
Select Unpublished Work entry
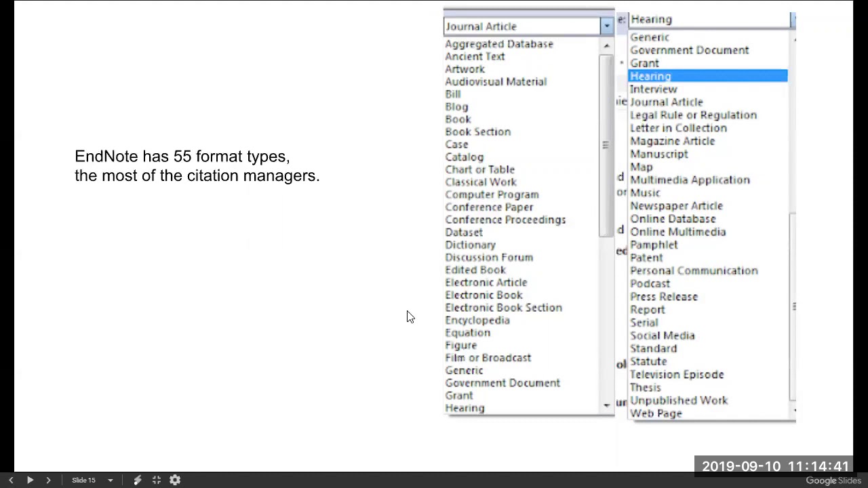tap(679, 400)
